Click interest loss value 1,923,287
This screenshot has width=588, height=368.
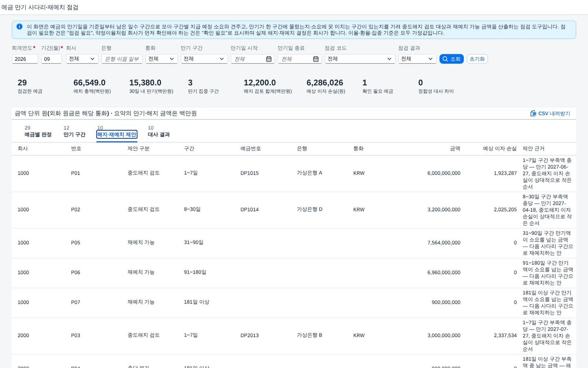505,173
